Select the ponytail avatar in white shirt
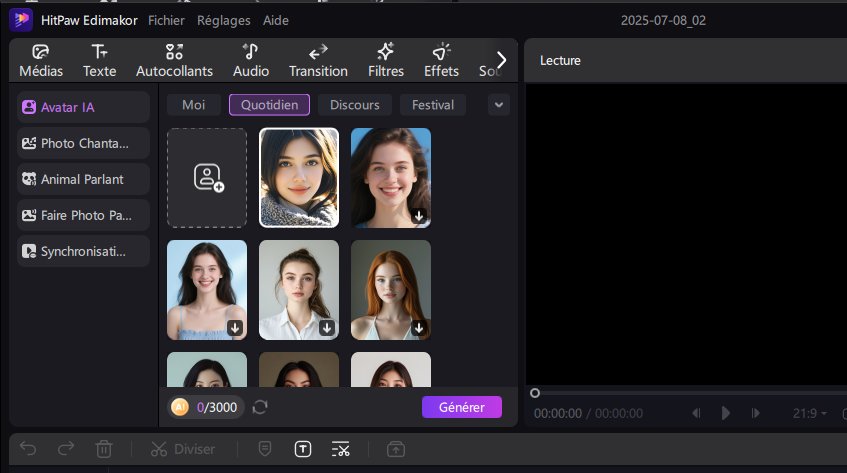 click(x=299, y=290)
